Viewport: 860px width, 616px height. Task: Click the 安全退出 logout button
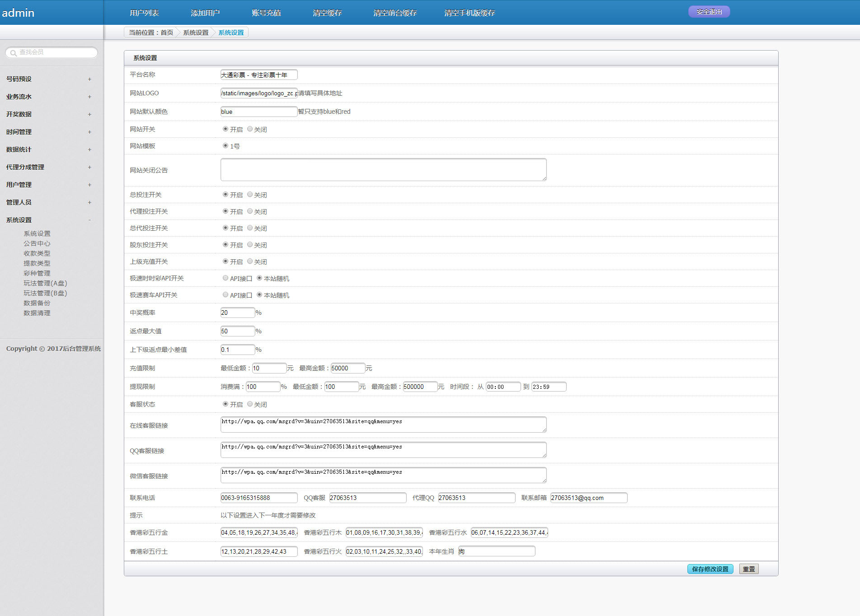(709, 12)
